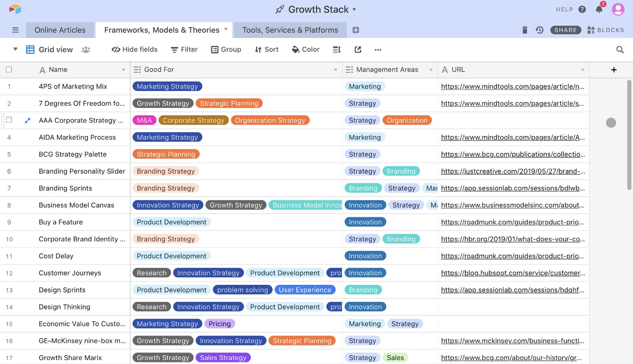Switch to Tools, Services & Platforms tab

290,30
